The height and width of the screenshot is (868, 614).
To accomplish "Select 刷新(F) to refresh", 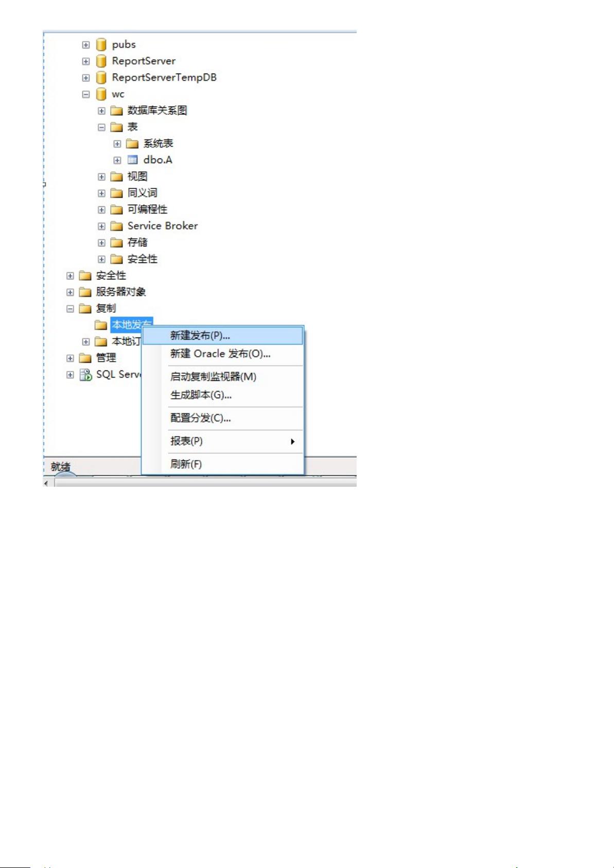I will click(186, 464).
